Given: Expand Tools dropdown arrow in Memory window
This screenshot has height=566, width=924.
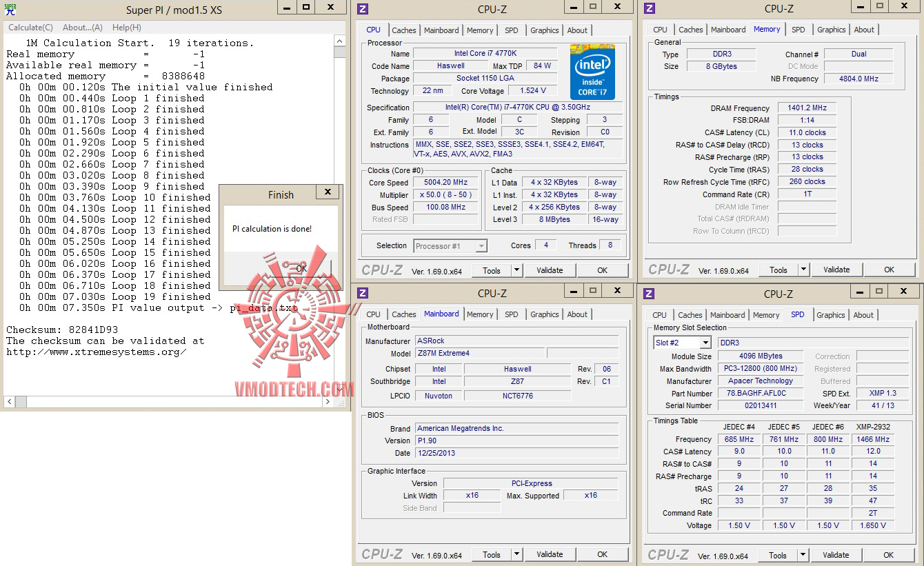Looking at the screenshot, I should [803, 270].
